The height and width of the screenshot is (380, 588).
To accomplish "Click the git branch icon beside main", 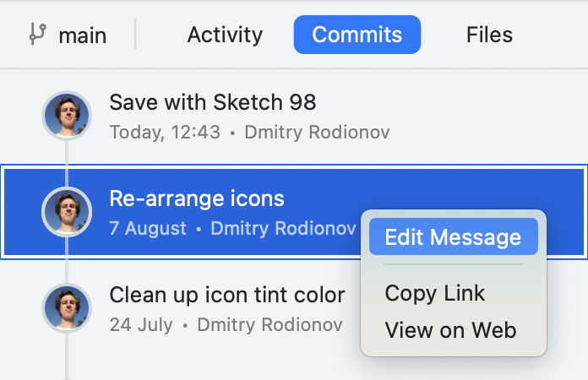I will click(38, 34).
